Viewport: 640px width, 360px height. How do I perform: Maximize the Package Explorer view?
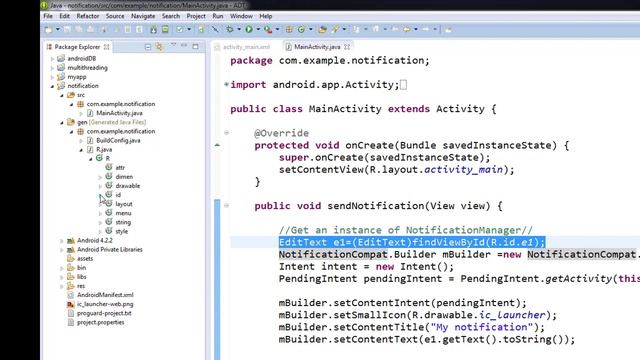click(x=196, y=47)
